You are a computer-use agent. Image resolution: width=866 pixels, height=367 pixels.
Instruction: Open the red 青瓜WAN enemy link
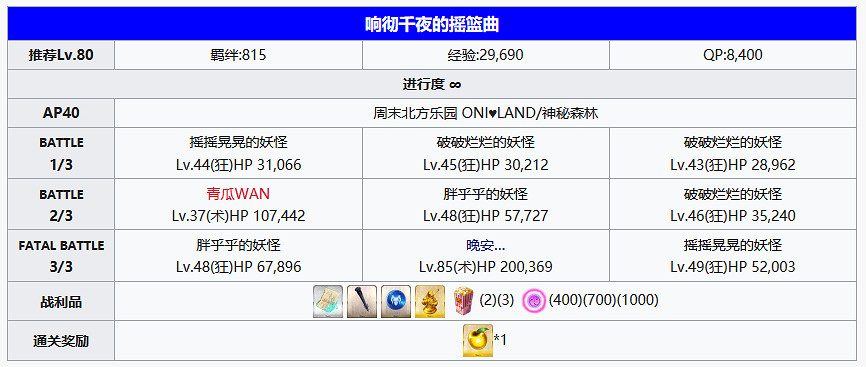238,195
